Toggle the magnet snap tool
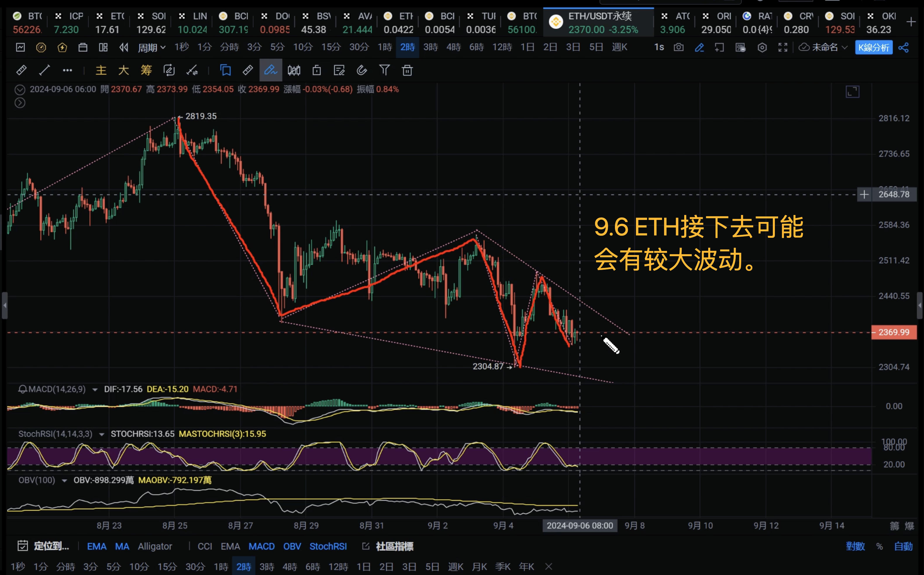 pos(361,70)
